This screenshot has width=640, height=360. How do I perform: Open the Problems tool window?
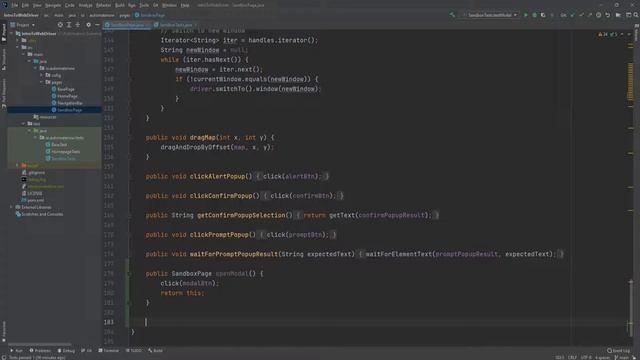pos(40,351)
